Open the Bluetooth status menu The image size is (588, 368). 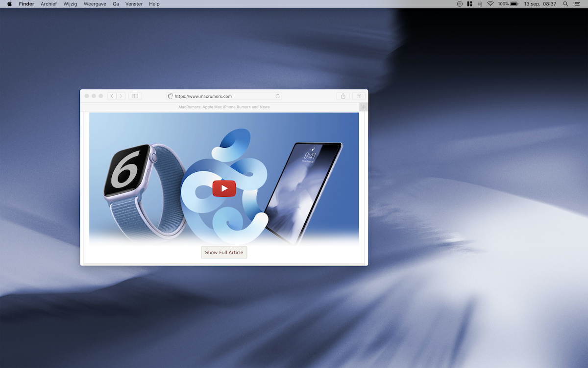click(480, 4)
